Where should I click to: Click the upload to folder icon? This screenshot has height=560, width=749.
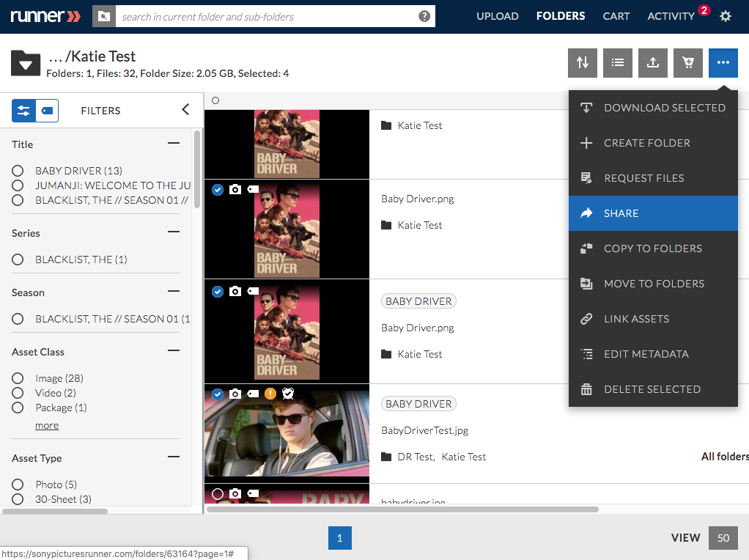[653, 62]
